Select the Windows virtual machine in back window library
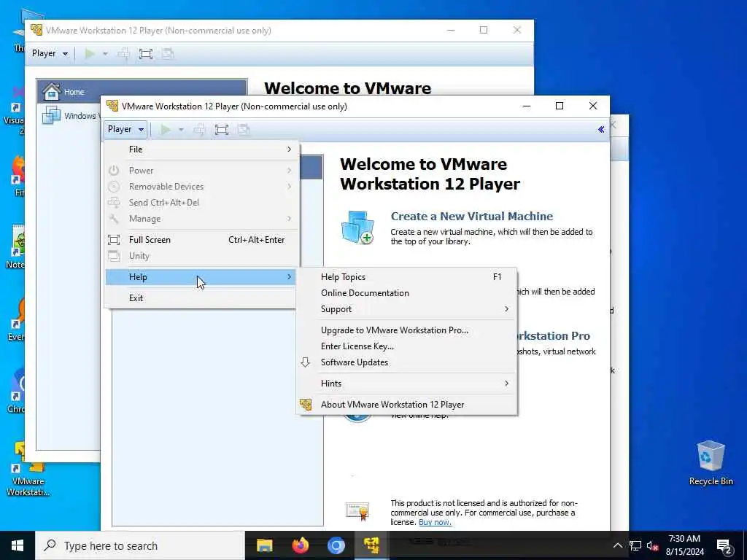 coord(69,115)
